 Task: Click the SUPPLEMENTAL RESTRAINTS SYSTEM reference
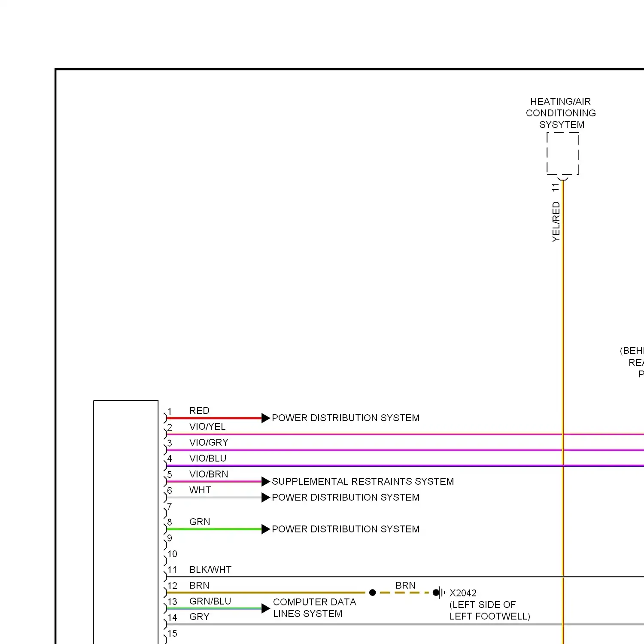[x=363, y=481]
